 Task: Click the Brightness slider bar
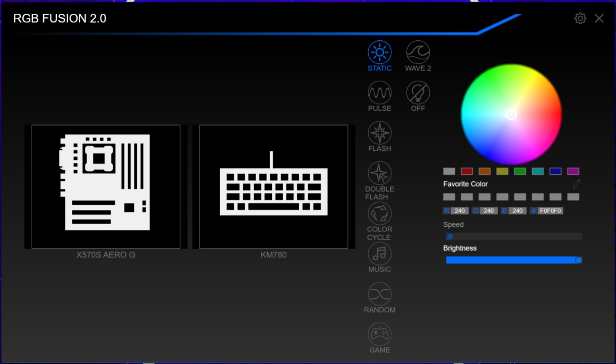tap(514, 260)
